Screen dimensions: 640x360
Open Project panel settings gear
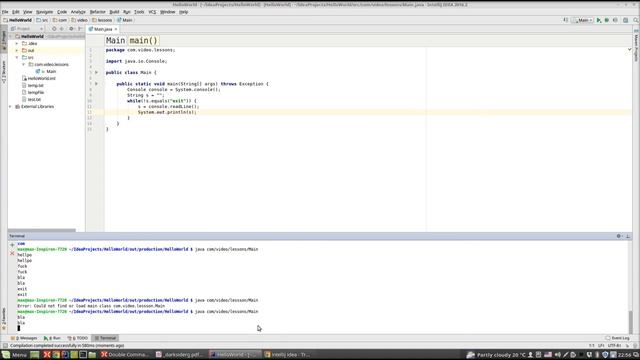tap(71, 29)
